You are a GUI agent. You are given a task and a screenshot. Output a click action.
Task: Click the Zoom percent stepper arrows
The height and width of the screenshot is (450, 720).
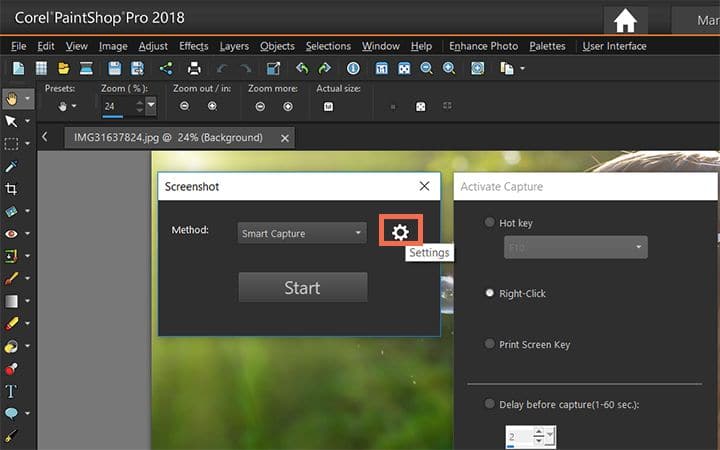pyautogui.click(x=140, y=107)
